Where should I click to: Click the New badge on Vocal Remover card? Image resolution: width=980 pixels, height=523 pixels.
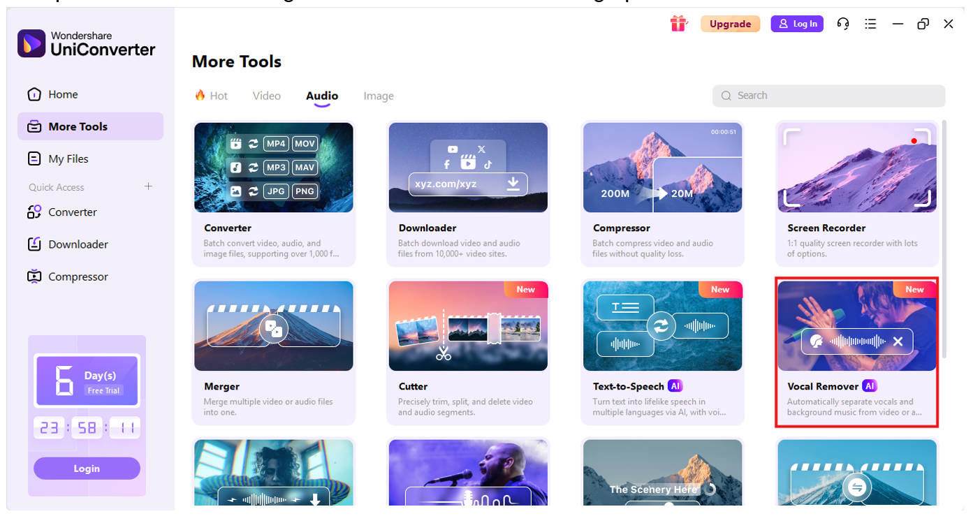coord(914,290)
